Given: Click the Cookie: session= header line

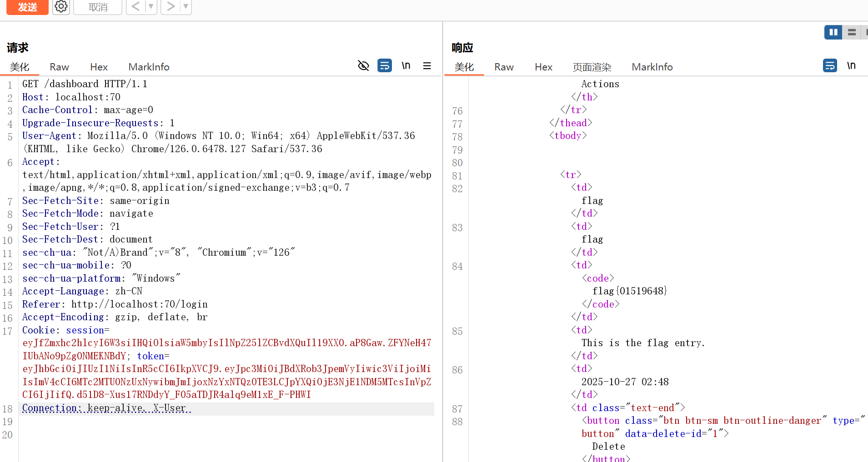Looking at the screenshot, I should click(x=66, y=330).
